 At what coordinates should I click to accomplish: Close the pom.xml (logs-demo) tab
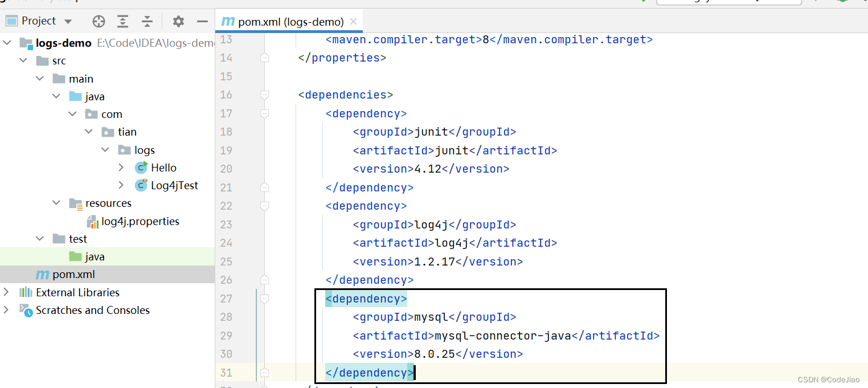coord(353,22)
